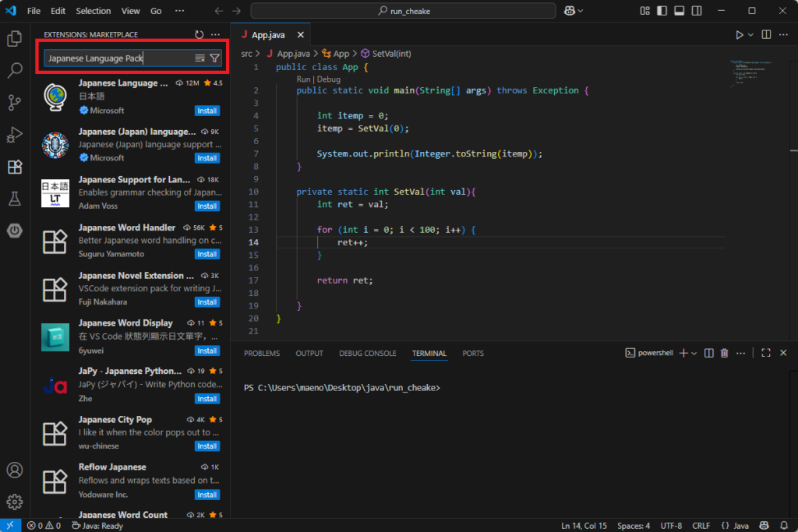Install the Japanese Word Display extension

coord(207,351)
